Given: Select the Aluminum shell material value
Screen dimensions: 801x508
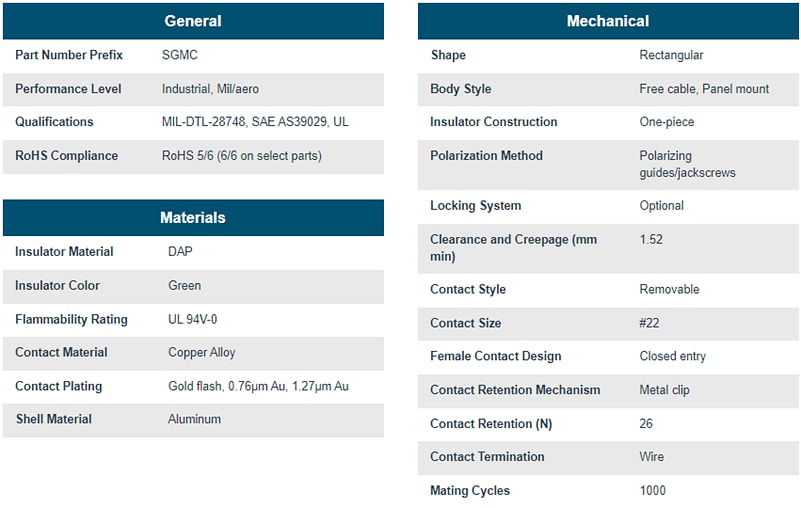Looking at the screenshot, I should coord(194,420).
